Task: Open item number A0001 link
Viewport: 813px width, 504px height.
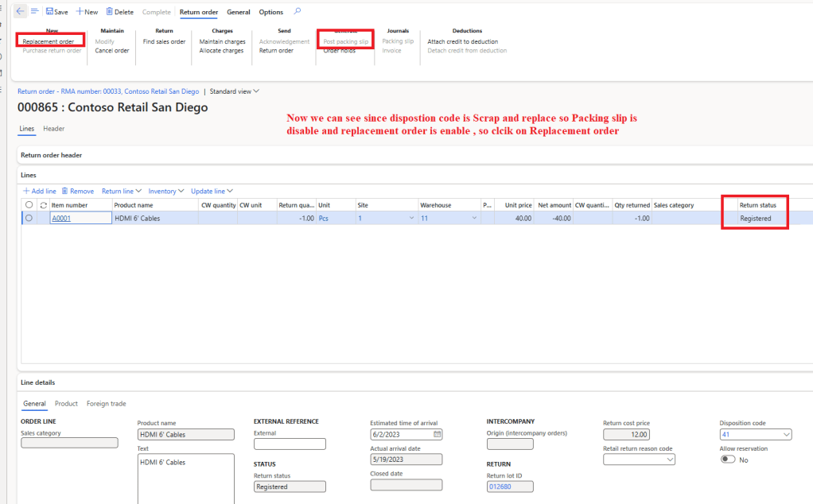Action: coord(61,218)
